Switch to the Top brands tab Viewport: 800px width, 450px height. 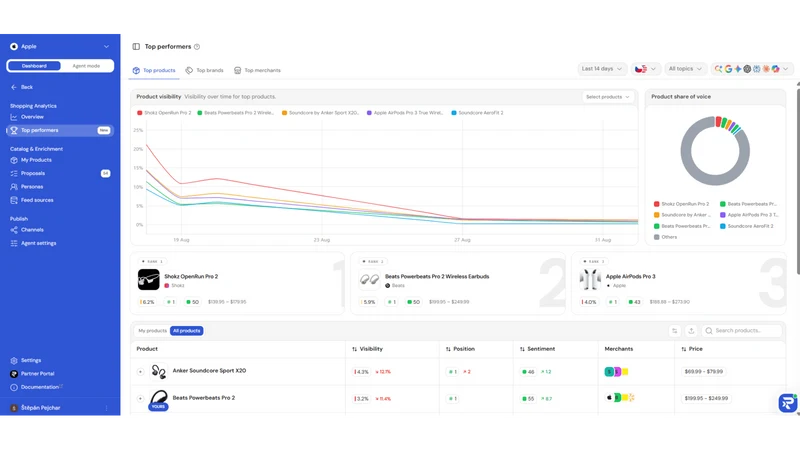[205, 70]
